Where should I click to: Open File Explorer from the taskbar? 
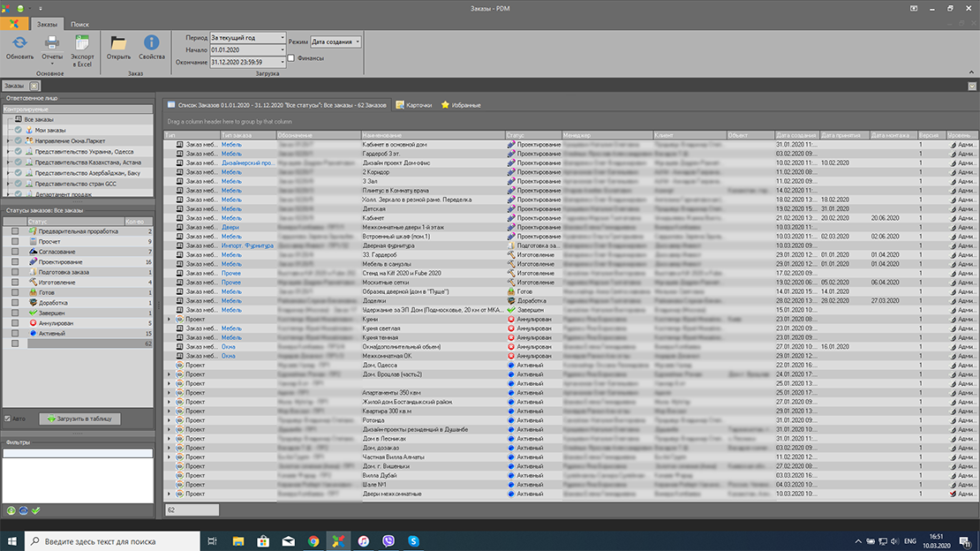(x=238, y=541)
